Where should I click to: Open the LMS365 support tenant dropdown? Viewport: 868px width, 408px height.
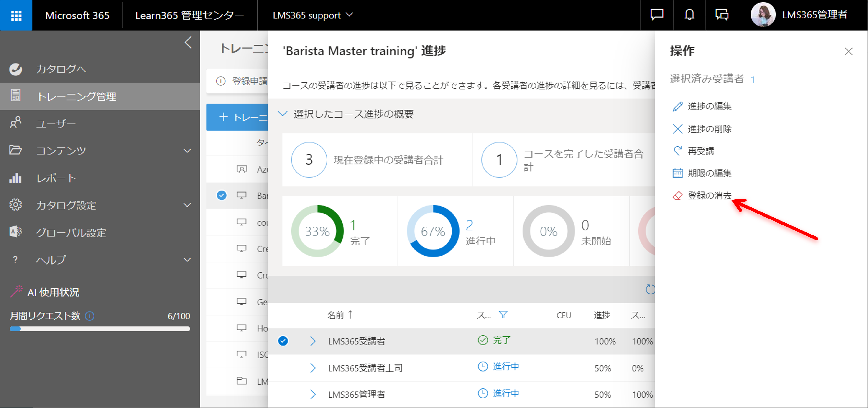[313, 15]
